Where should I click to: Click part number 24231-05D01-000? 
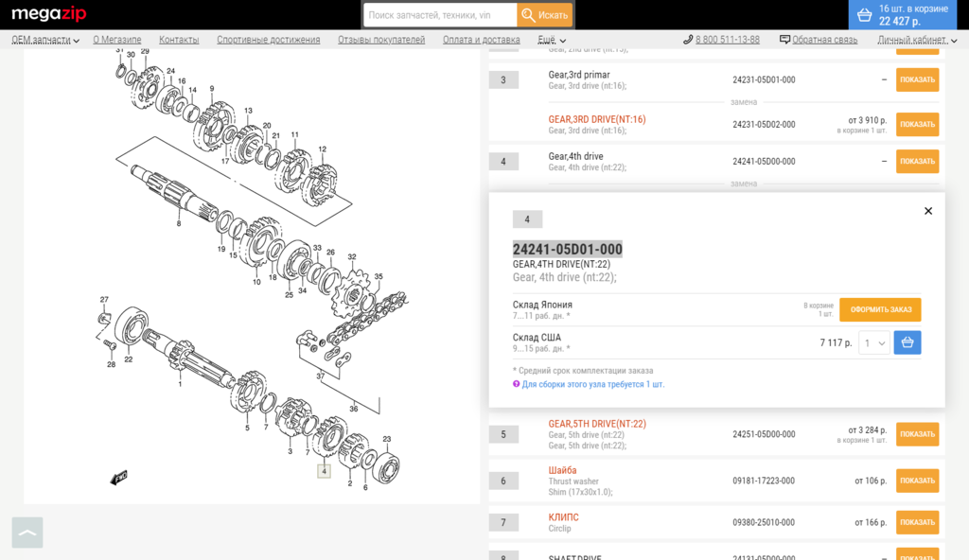click(764, 79)
